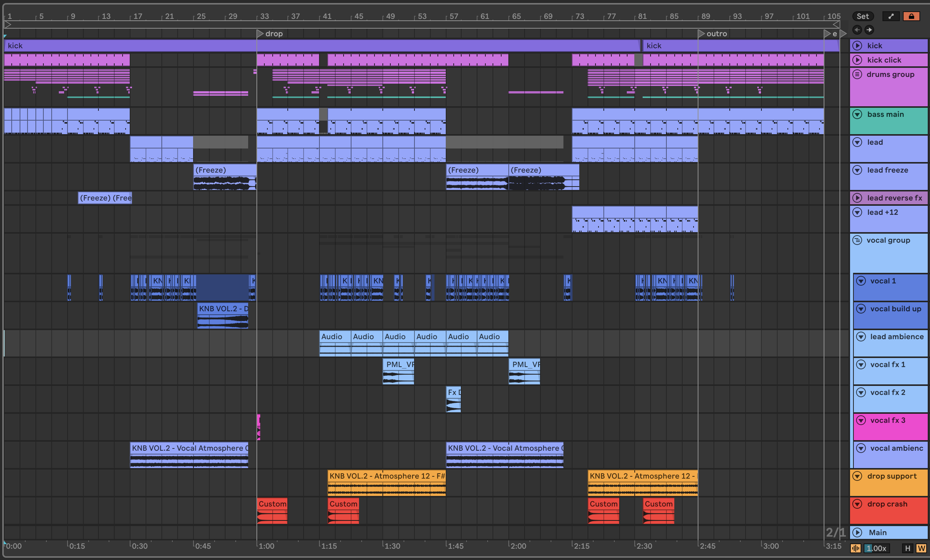Fold the vocal fx 1 track arrow
Viewport: 930px width, 560px height.
coord(861,365)
